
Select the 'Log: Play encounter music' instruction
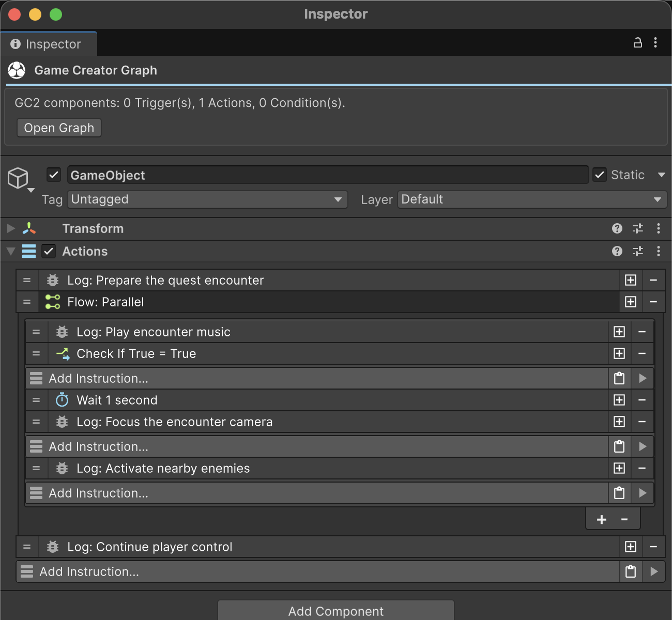tap(328, 332)
